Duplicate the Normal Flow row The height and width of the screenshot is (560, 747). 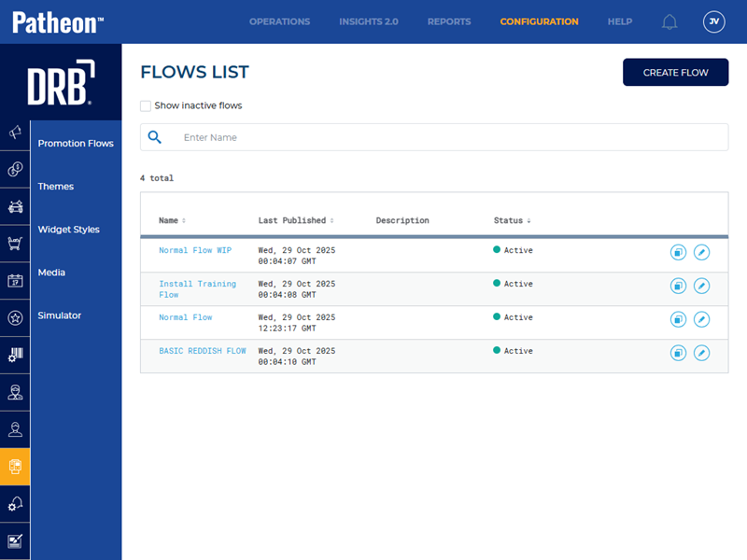pyautogui.click(x=678, y=319)
